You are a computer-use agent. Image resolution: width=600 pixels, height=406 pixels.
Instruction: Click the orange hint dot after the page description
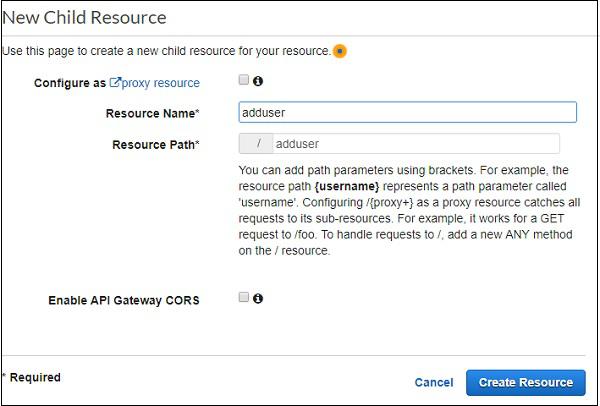340,51
